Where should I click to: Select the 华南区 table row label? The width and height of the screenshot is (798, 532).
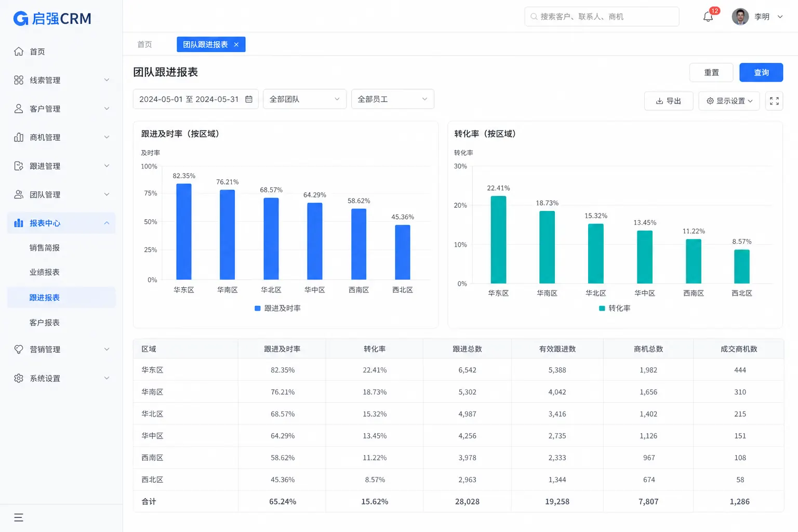point(152,392)
